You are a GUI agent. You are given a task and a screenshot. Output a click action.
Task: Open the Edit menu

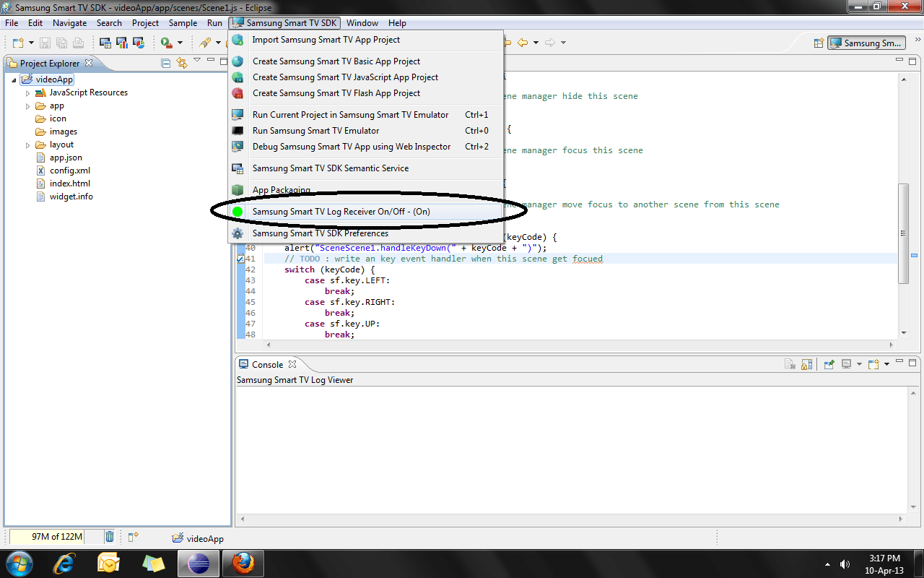point(35,23)
